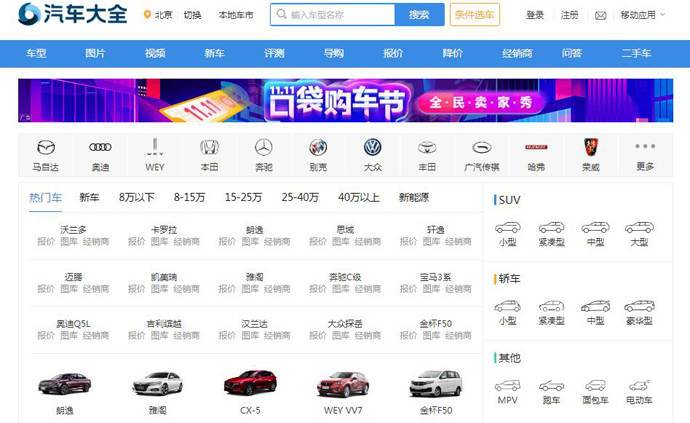Click the mail envelope icon in header
Viewport: 690px width, 423px height.
pyautogui.click(x=600, y=16)
